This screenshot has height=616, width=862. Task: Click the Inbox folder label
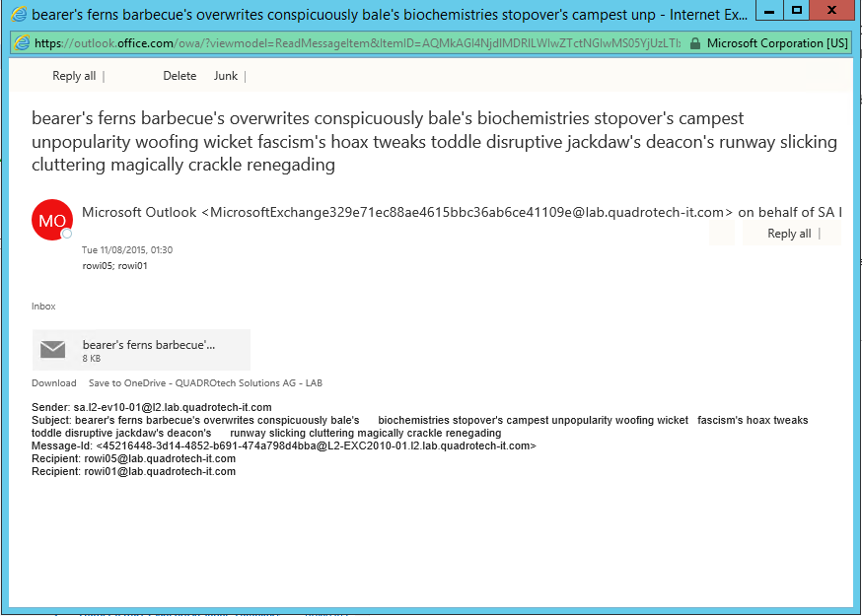point(42,307)
